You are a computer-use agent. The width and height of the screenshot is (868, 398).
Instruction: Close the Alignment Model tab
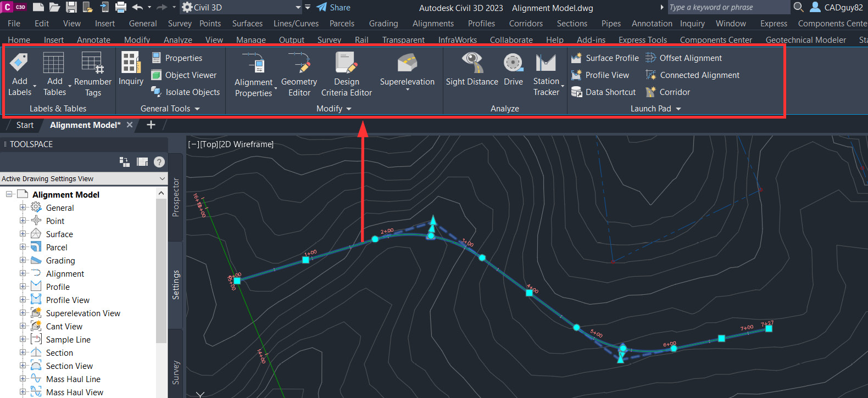[130, 125]
